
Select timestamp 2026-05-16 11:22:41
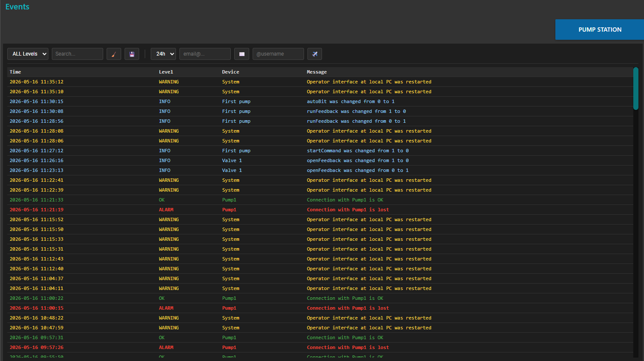tap(36, 180)
